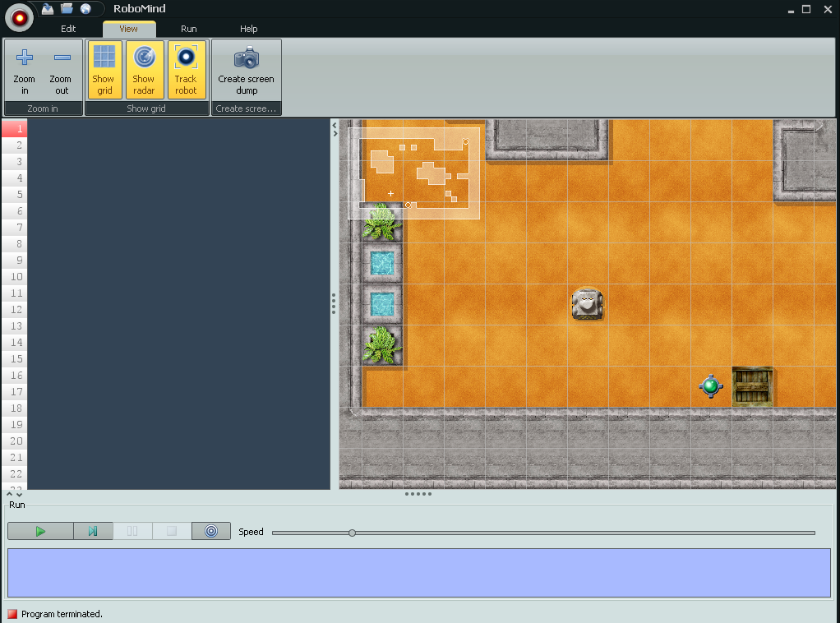This screenshot has width=840, height=623.
Task: Click the "Program terminated." status text
Action: [x=62, y=614]
